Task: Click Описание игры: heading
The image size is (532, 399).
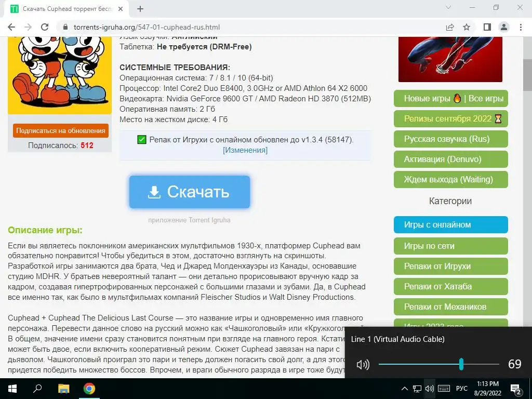Action: [45, 230]
